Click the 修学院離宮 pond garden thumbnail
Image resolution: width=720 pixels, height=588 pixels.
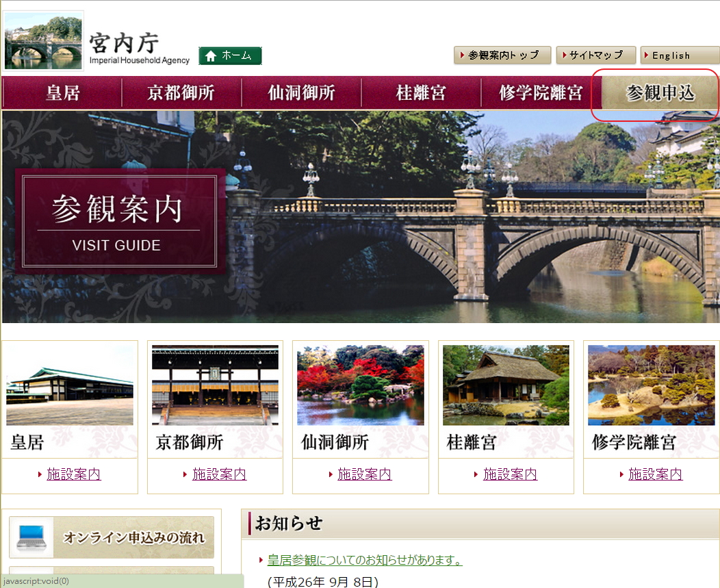click(x=652, y=385)
